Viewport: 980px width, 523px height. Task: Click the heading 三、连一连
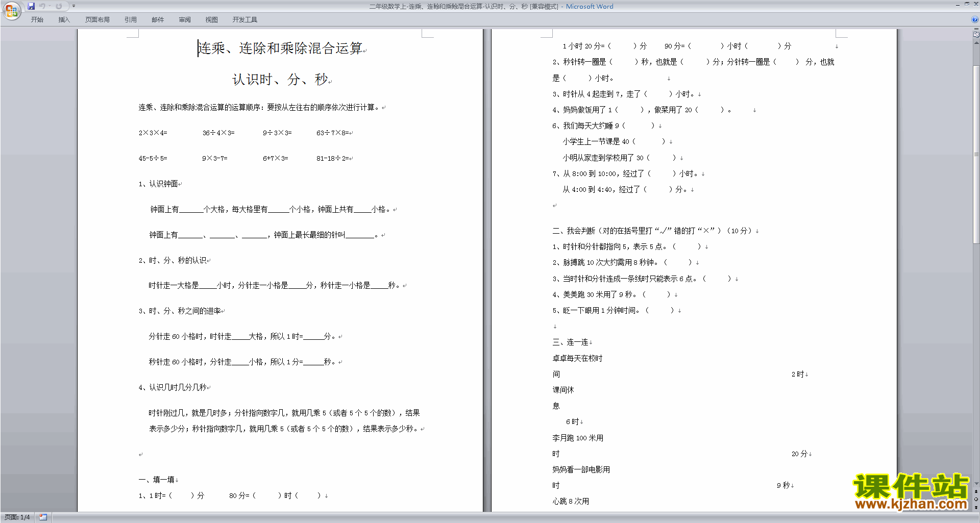pyautogui.click(x=570, y=342)
